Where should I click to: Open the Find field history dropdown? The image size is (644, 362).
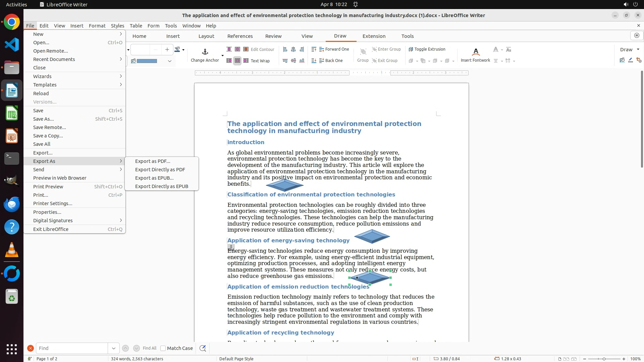pyautogui.click(x=113, y=348)
